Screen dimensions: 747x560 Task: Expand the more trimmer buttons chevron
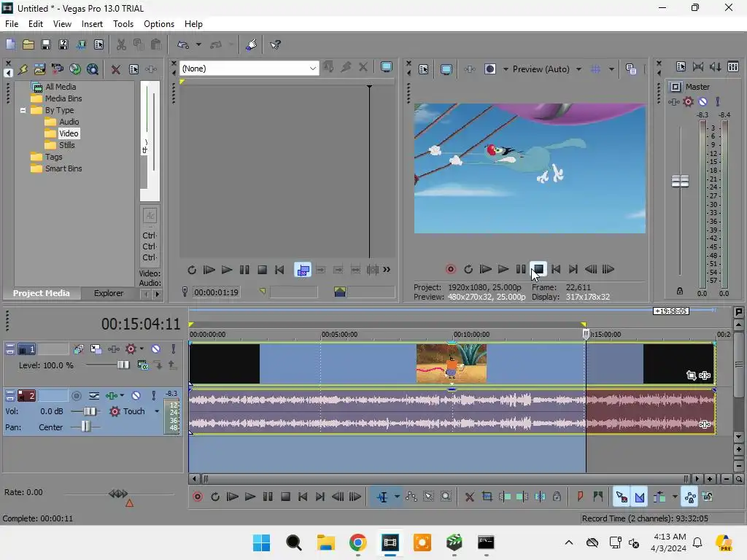[387, 270]
